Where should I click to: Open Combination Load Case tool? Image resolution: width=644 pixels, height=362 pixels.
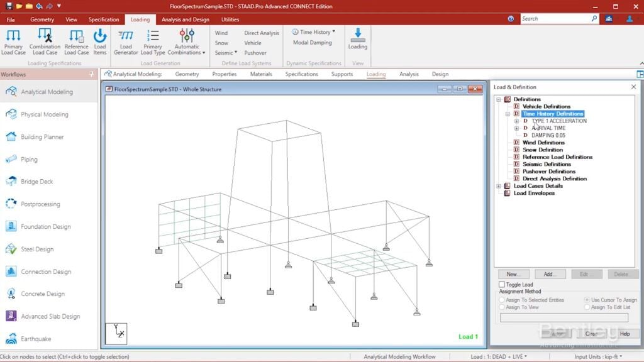[x=45, y=41]
